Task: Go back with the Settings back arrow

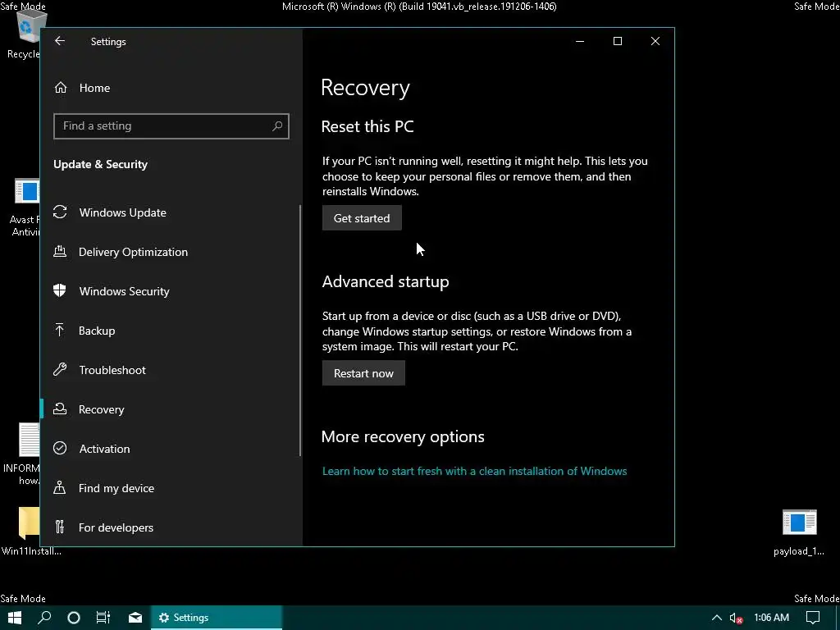Action: pos(60,41)
